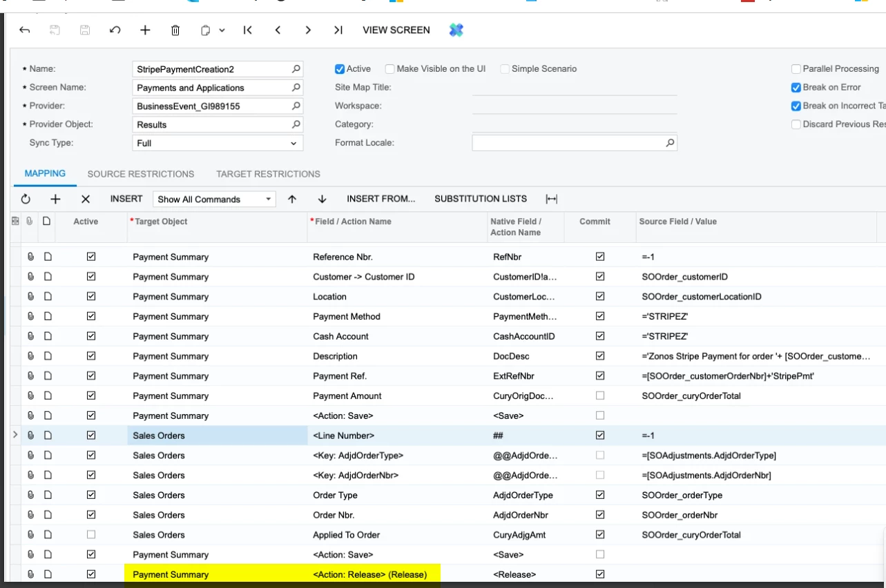Refresh the mapping grid
This screenshot has height=588, width=886.
(x=26, y=199)
